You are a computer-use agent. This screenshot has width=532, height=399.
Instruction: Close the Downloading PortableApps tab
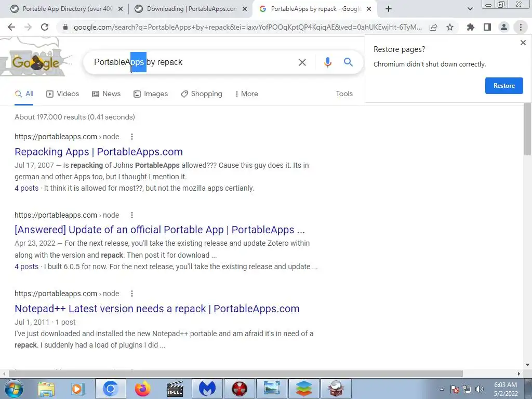pos(245,9)
